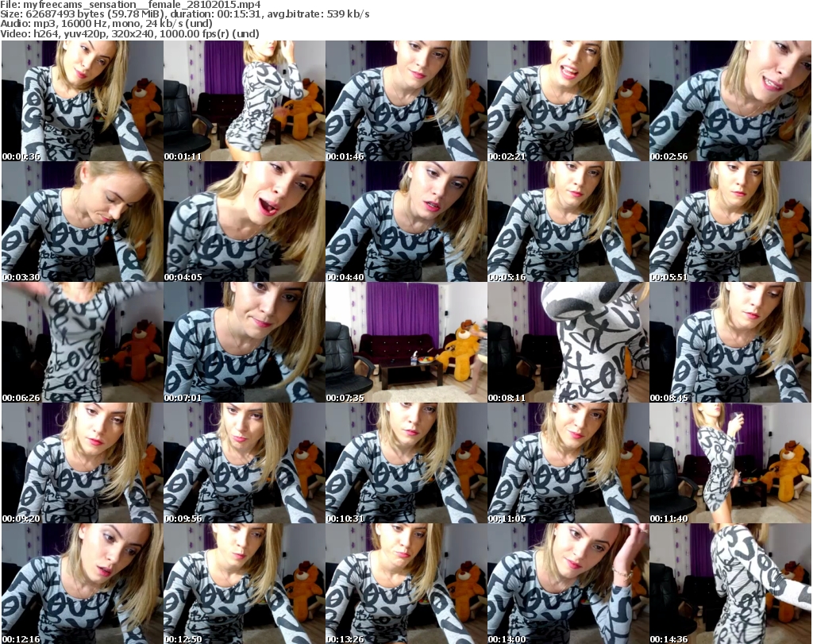Select the frame stamped 00:12:16
The width and height of the screenshot is (813, 644).
pos(83,584)
